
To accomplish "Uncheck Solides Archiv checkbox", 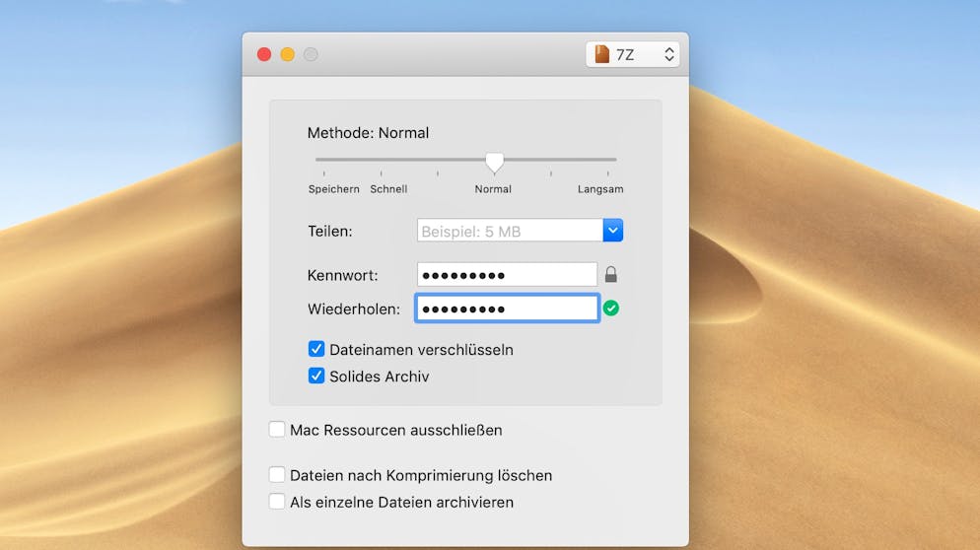I will point(316,376).
